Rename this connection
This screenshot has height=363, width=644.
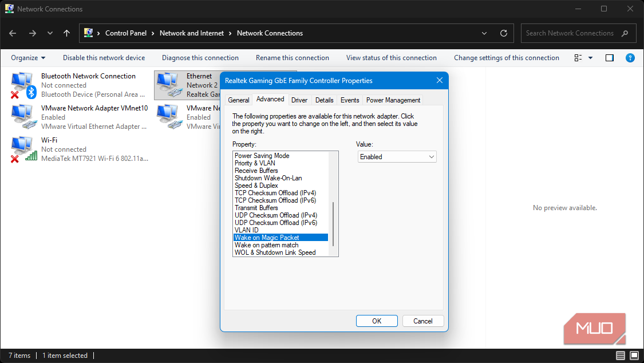pos(293,58)
